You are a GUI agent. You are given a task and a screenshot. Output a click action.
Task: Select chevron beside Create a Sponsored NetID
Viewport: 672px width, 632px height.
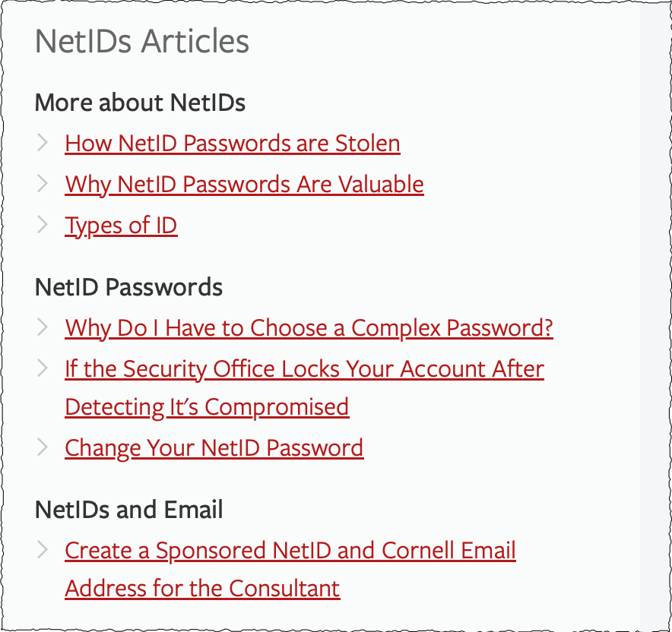point(43,550)
